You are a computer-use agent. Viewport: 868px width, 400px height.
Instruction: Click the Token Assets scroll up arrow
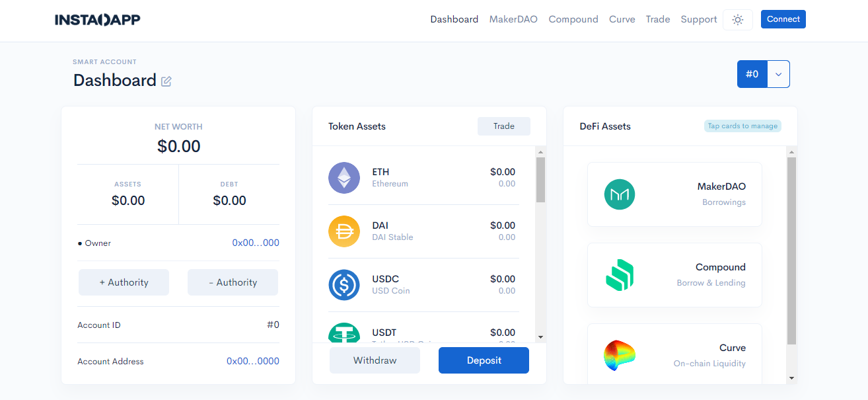click(540, 151)
